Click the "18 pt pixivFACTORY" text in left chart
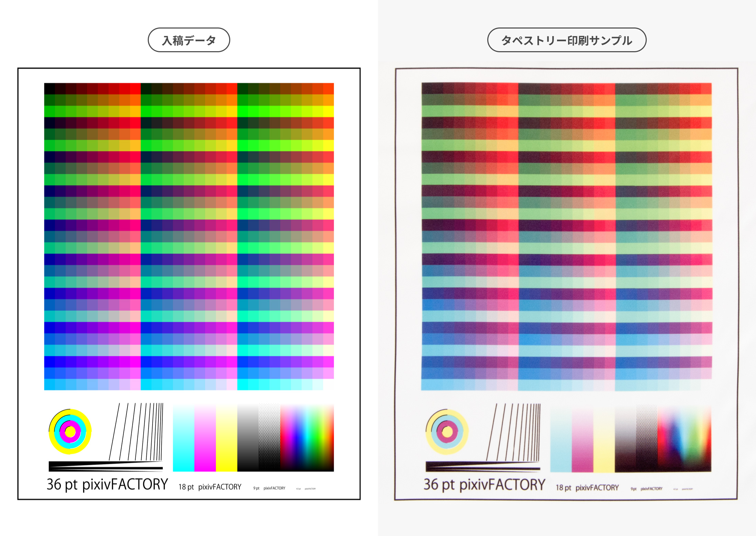Viewport: 756px width, 536px height. [x=210, y=487]
